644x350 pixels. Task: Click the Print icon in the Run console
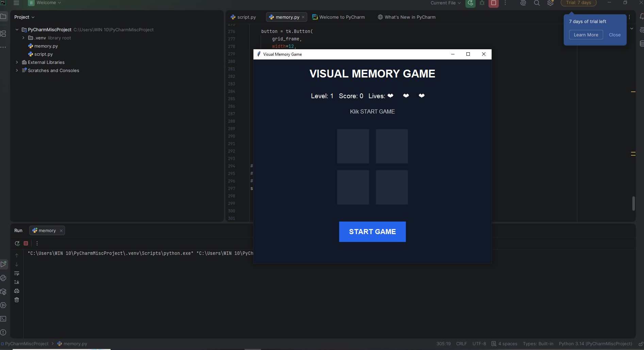tap(17, 291)
